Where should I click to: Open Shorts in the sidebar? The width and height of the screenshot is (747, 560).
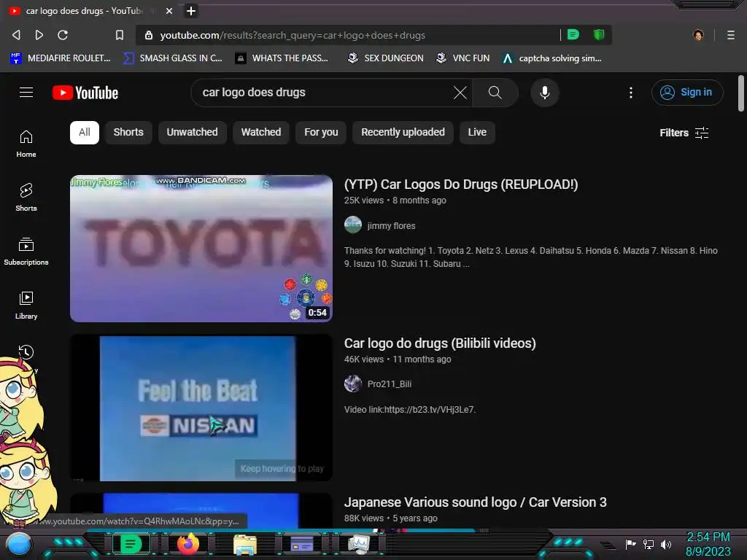point(26,197)
